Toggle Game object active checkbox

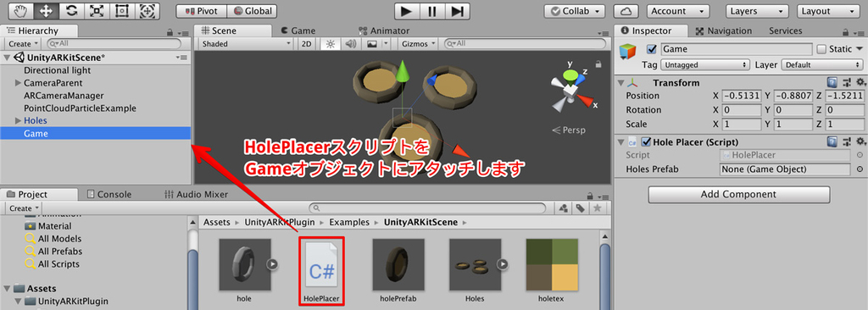652,49
